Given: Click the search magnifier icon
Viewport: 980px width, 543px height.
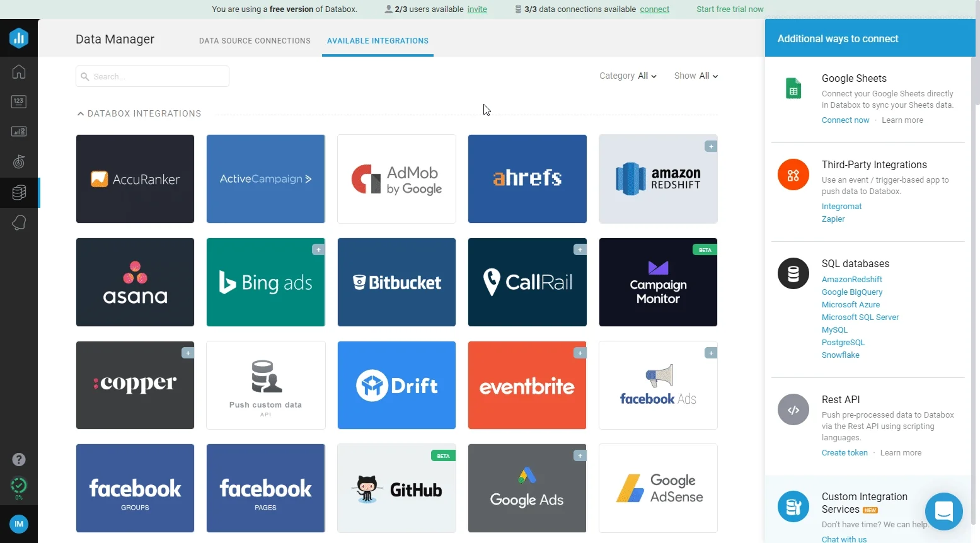Looking at the screenshot, I should (85, 76).
